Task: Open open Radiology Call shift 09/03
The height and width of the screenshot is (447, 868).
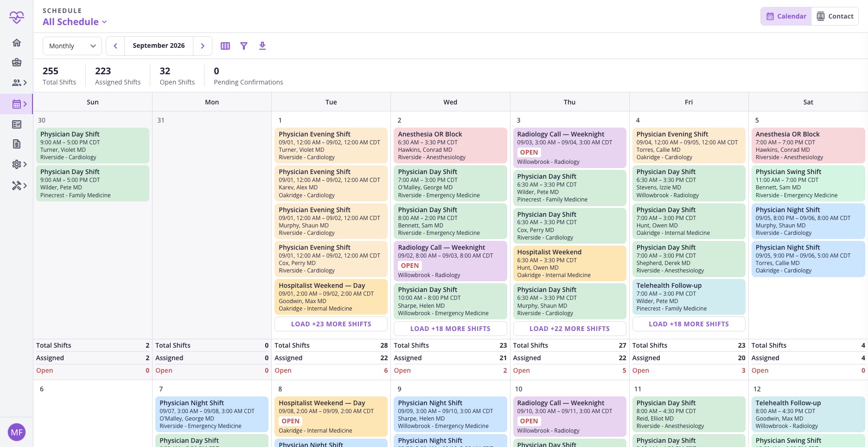Action: [569, 148]
